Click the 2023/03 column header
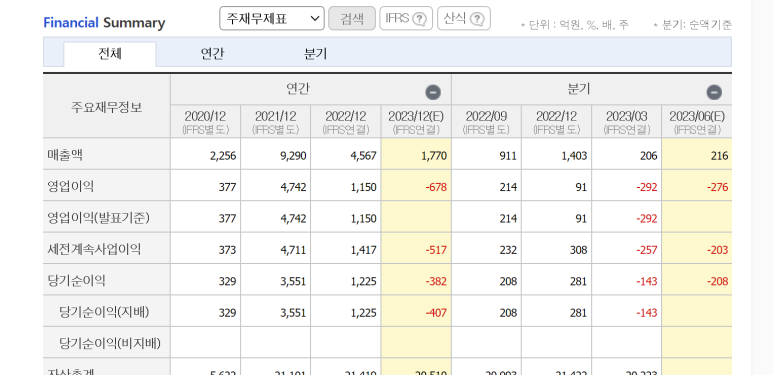The image size is (773, 375). pyautogui.click(x=627, y=122)
